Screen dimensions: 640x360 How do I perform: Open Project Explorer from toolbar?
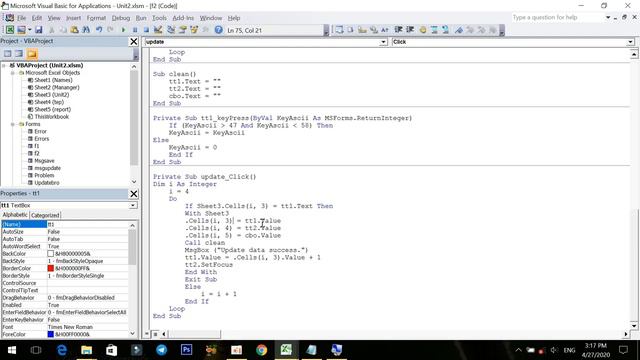[x=171, y=30]
